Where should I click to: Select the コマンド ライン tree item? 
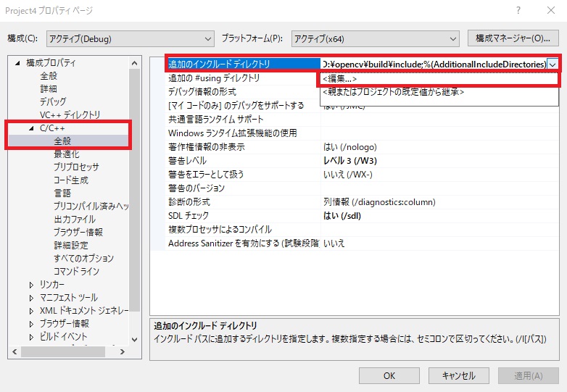click(76, 271)
